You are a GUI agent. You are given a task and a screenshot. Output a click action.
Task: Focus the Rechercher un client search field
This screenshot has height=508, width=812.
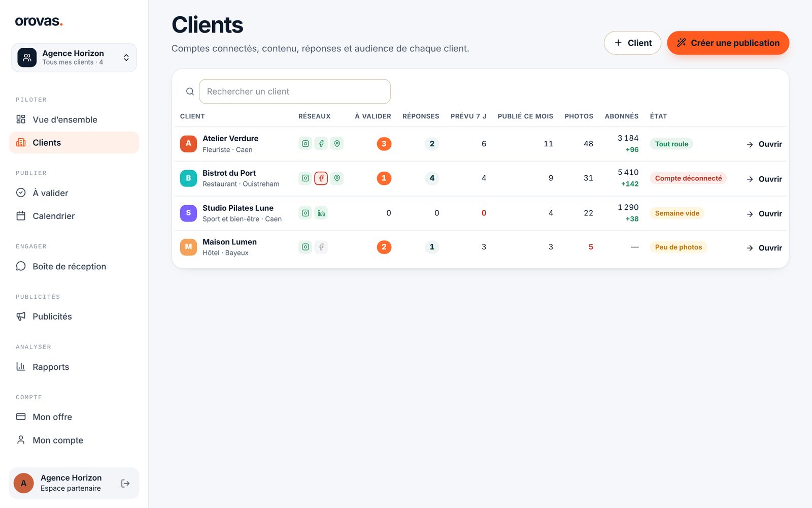(295, 91)
